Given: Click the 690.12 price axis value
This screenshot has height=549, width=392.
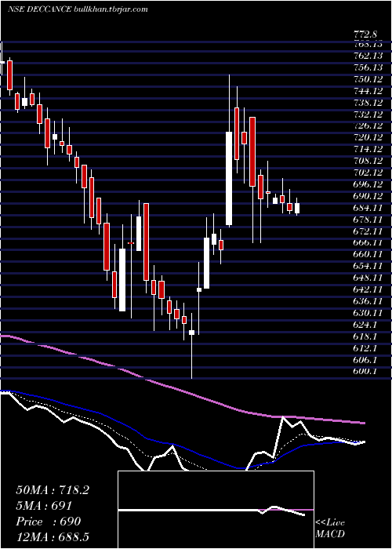Looking at the screenshot, I should 368,196.
